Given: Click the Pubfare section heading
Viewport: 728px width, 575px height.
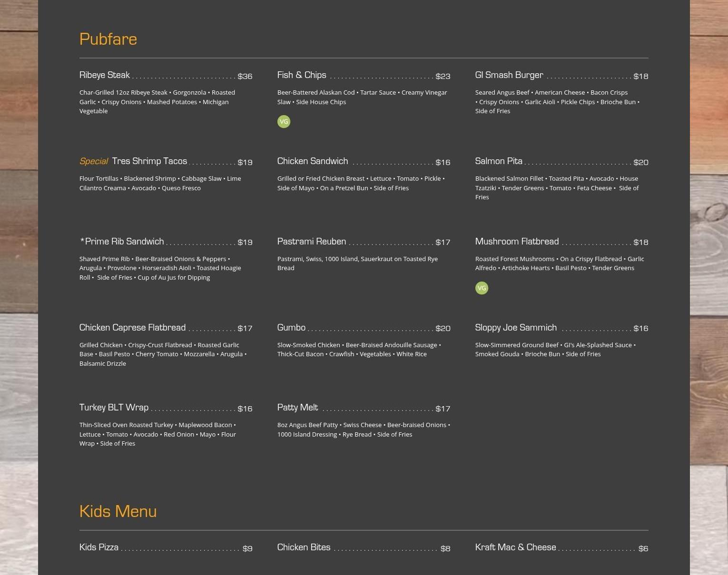Looking at the screenshot, I should click(x=108, y=39).
